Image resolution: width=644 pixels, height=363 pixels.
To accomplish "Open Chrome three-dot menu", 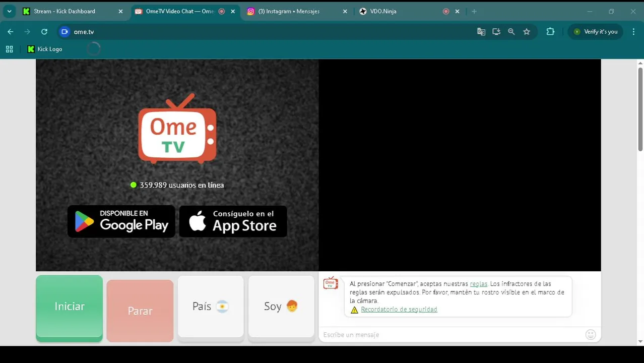I will click(x=633, y=31).
